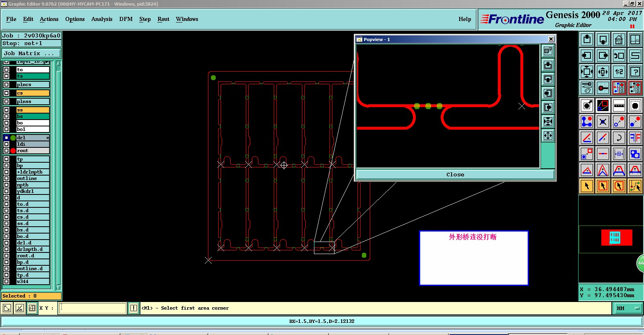The height and width of the screenshot is (335, 644).
Task: Click layer list scroll-down arrow
Action: [58, 287]
